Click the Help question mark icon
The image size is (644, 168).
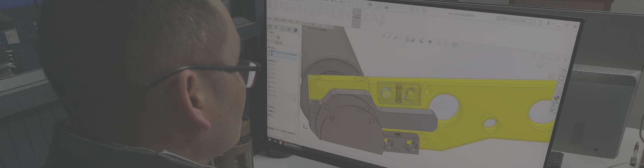(x=548, y=24)
